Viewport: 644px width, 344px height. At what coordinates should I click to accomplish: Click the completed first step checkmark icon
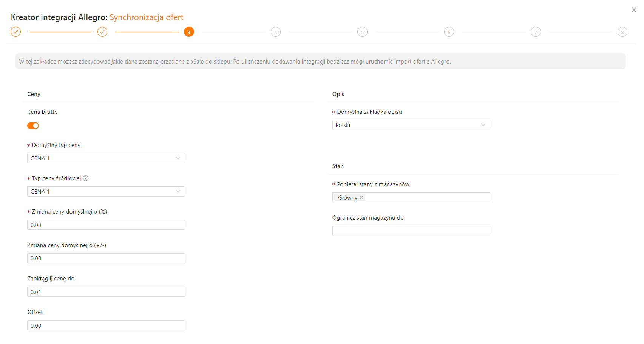click(x=15, y=32)
